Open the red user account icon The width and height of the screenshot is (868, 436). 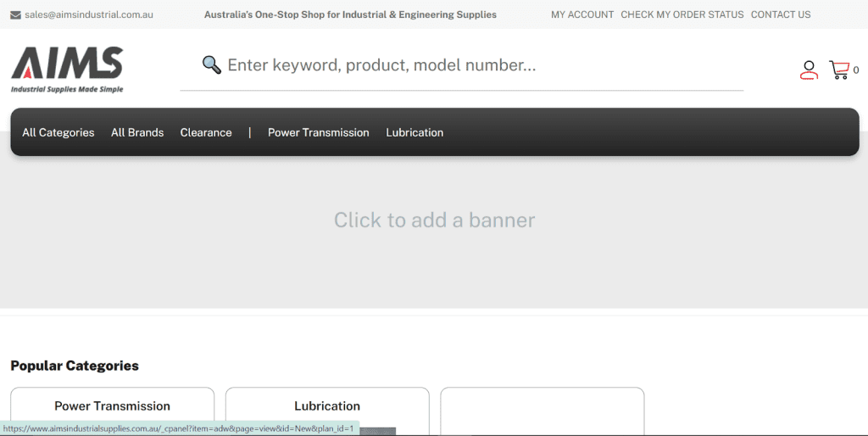pyautogui.click(x=809, y=70)
